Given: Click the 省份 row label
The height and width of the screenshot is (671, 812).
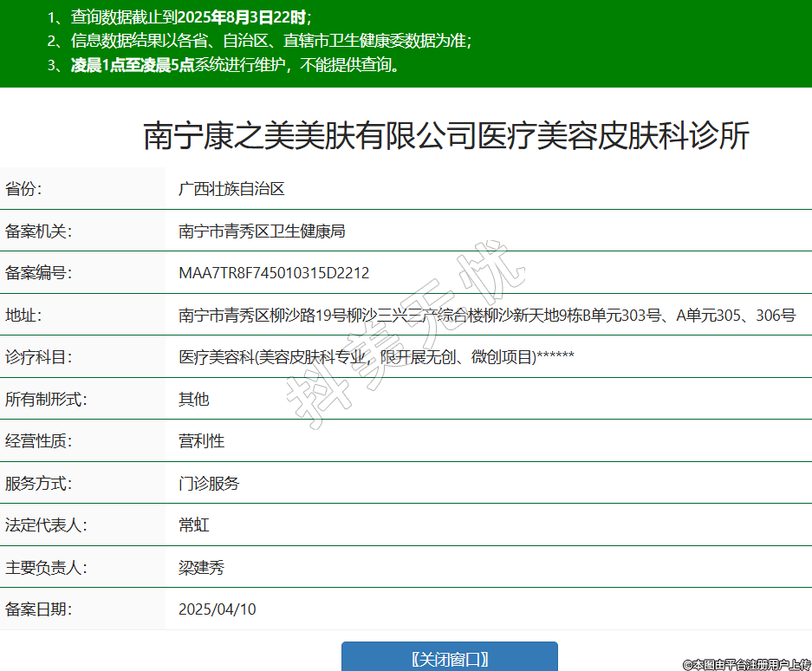Looking at the screenshot, I should click(23, 189).
